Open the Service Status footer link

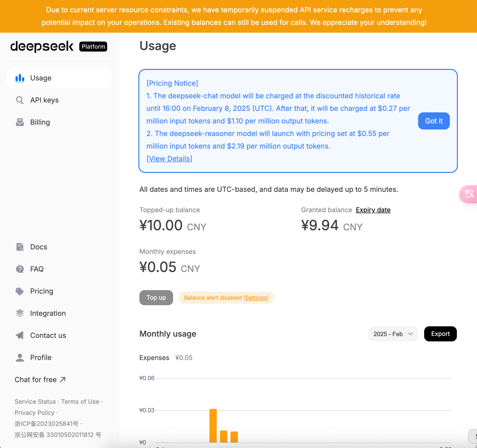tap(35, 401)
